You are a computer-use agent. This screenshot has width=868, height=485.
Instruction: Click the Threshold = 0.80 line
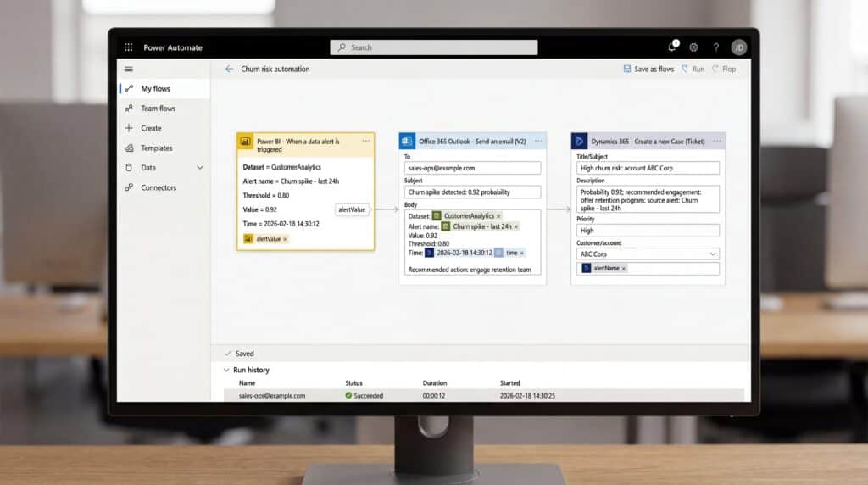click(265, 195)
